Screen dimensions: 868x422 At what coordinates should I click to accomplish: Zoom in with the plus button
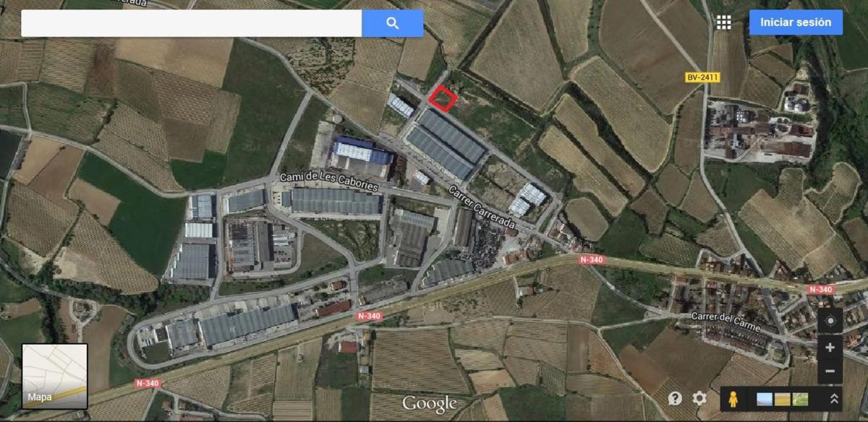[x=830, y=348]
